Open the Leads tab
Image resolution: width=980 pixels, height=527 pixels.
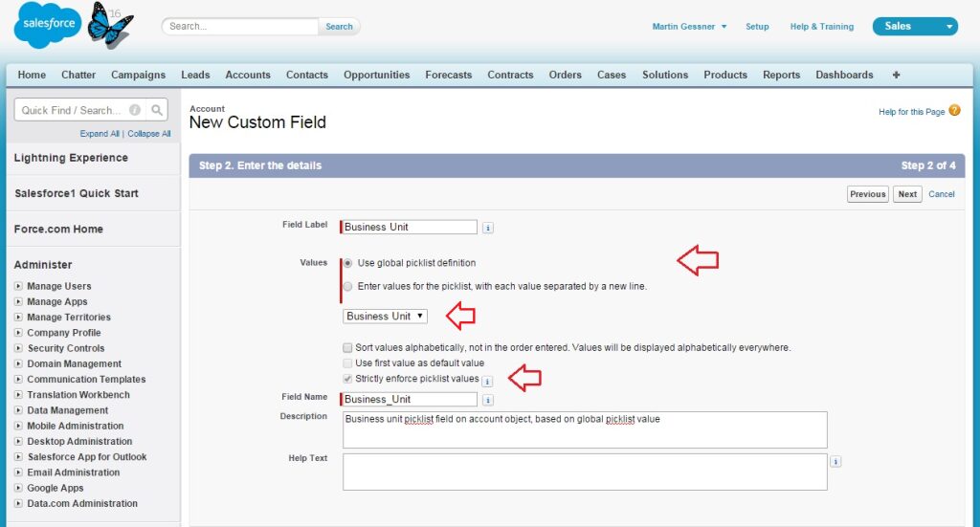(195, 75)
